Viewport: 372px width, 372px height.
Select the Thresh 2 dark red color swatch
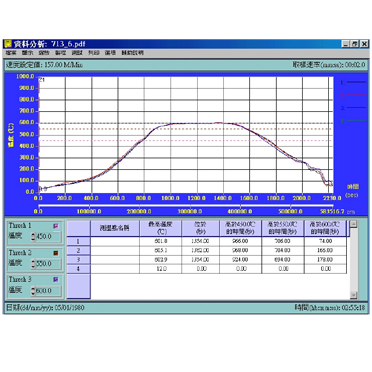coord(56,253)
